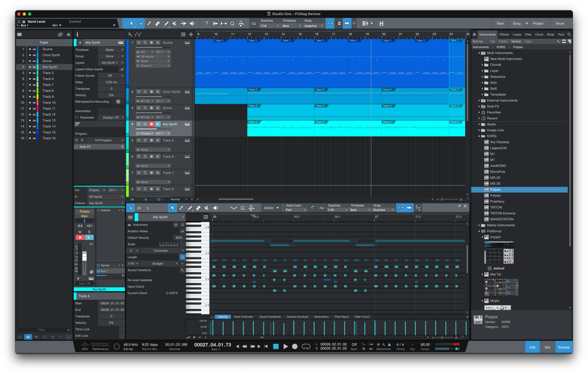Switch to the Effects browser tab
The image size is (588, 374).
click(x=504, y=34)
